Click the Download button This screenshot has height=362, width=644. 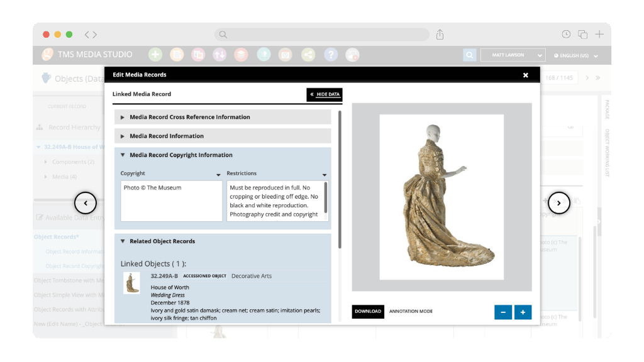tap(368, 312)
